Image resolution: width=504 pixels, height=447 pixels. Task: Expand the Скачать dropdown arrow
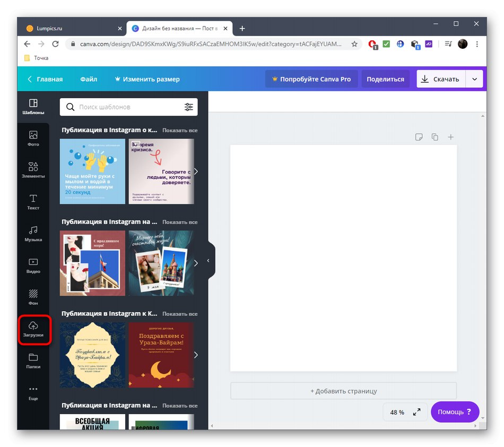click(x=474, y=79)
